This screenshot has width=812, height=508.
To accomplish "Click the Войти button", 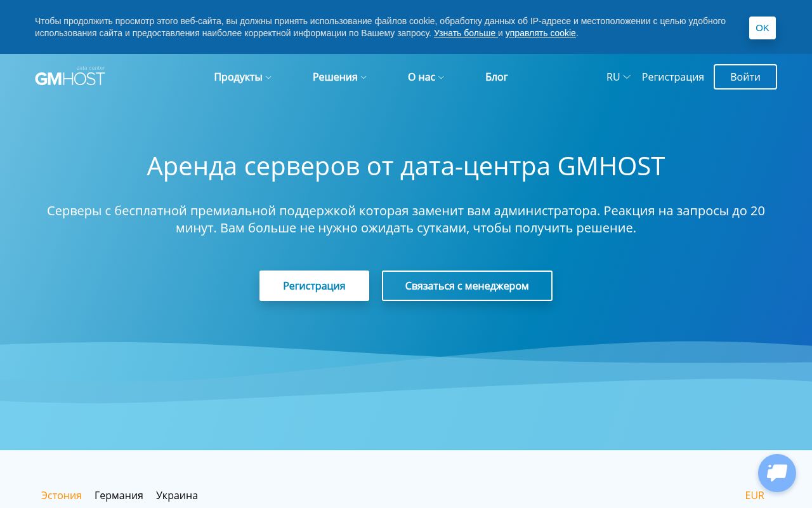I will 745,77.
